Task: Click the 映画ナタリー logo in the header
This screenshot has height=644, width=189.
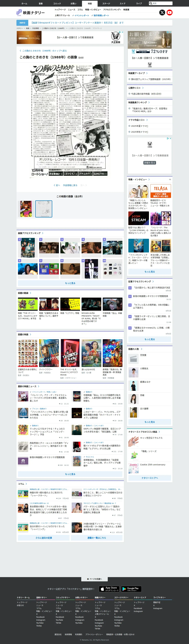Action: (x=30, y=12)
